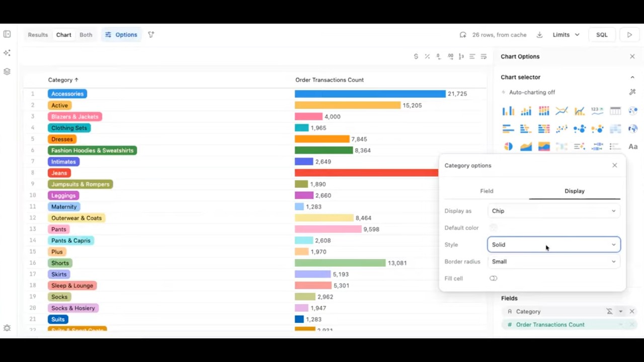This screenshot has height=362, width=644.
Task: Click the Options button
Action: tap(121, 35)
